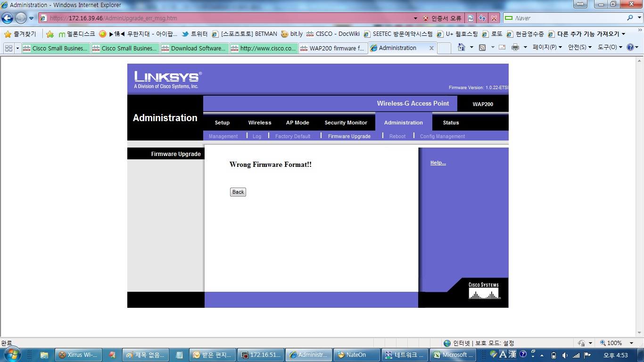Click the Help question mark icon

tap(630, 48)
